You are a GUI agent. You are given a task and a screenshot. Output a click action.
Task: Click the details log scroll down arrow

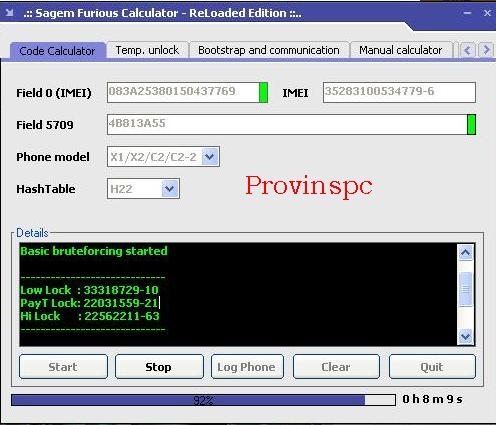point(465,336)
